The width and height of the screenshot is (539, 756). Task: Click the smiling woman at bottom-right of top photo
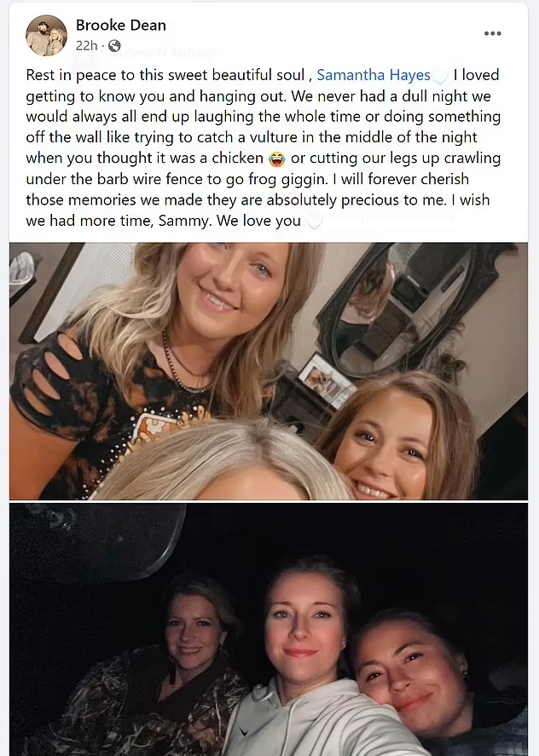coord(396,439)
